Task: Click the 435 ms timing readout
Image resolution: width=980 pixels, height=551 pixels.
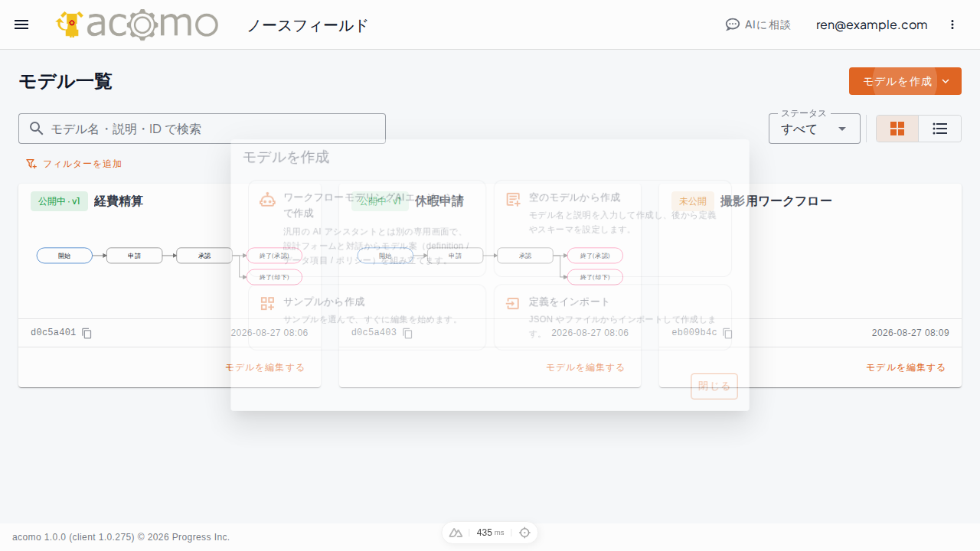Action: coord(490,533)
